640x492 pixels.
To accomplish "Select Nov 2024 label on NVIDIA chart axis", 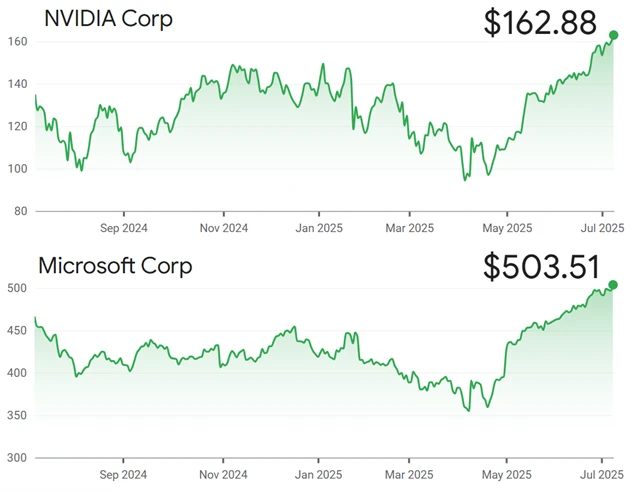I will pyautogui.click(x=222, y=228).
